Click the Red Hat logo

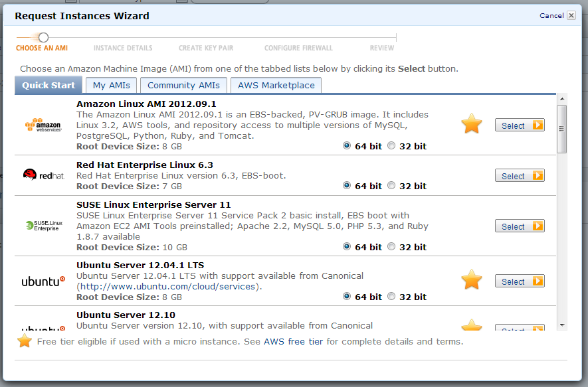pyautogui.click(x=43, y=175)
